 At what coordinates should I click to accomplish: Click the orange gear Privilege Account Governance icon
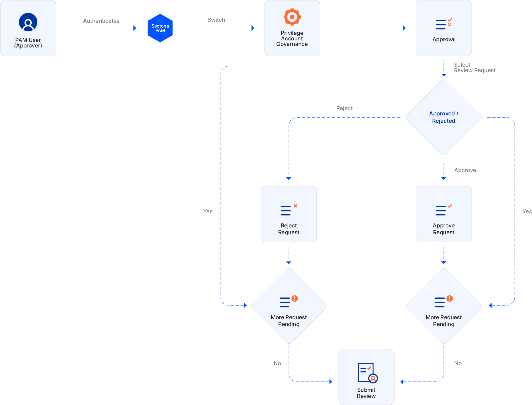click(292, 17)
